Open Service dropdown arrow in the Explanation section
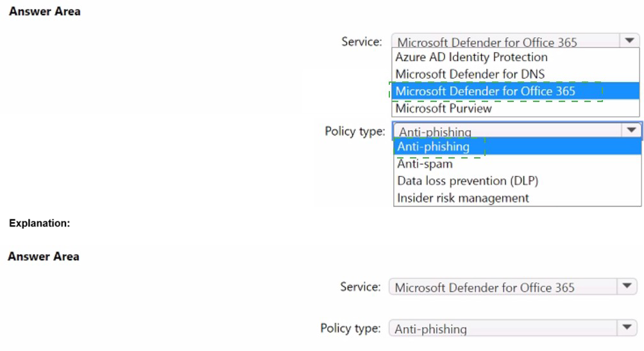Viewport: 644px width, 351px height. (x=627, y=286)
